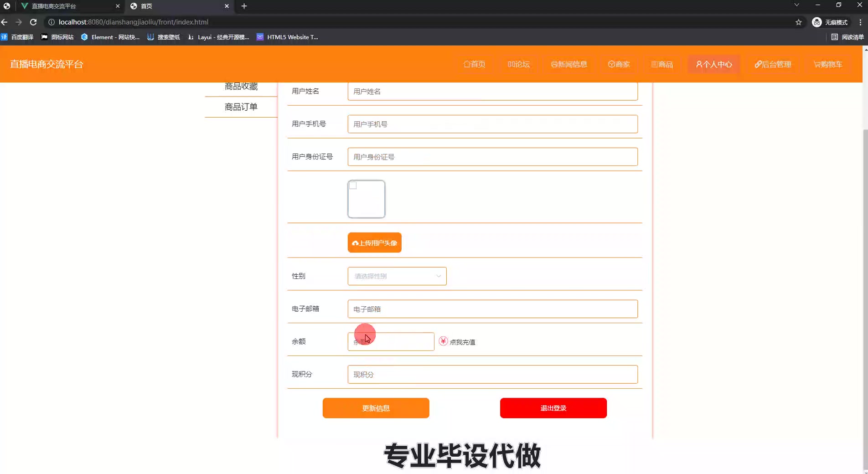This screenshot has height=474, width=868.
Task: Focus the 电子邮箱 input field
Action: [492, 309]
